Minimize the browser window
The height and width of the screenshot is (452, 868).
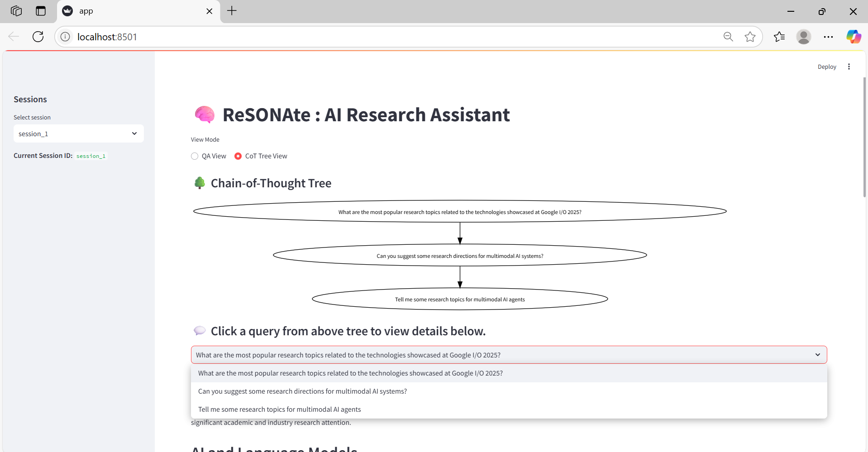(x=791, y=11)
